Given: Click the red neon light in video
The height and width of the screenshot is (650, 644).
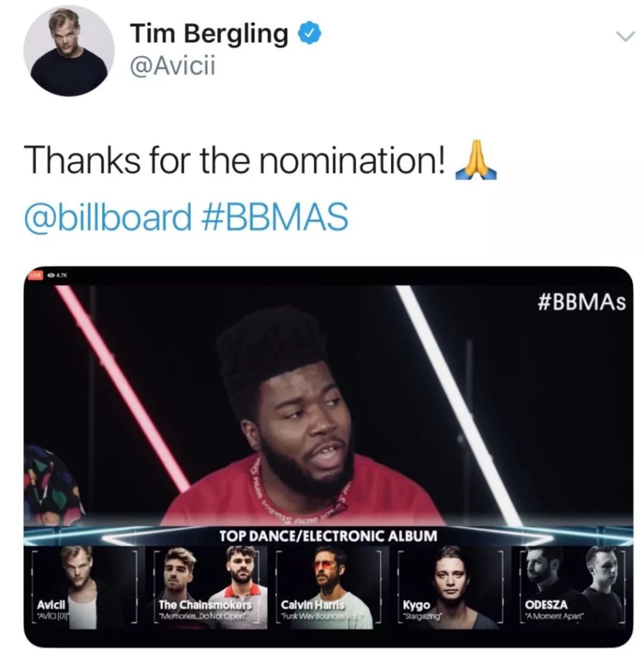Looking at the screenshot, I should point(122,388).
